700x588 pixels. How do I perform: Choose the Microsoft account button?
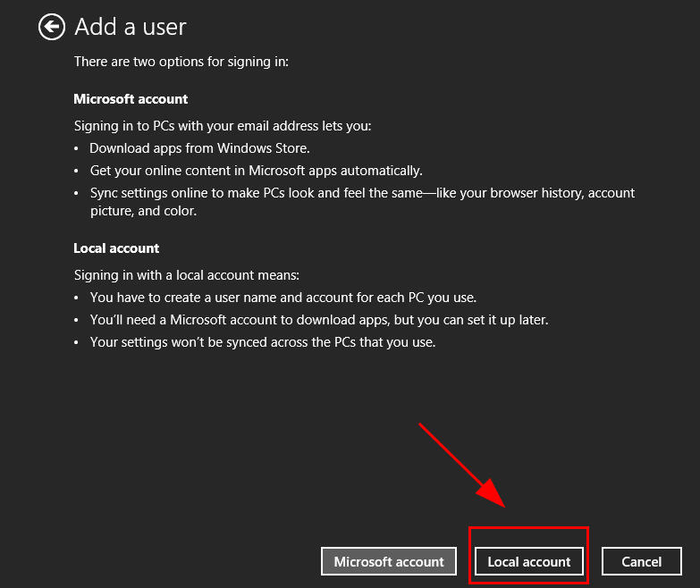[x=388, y=561]
